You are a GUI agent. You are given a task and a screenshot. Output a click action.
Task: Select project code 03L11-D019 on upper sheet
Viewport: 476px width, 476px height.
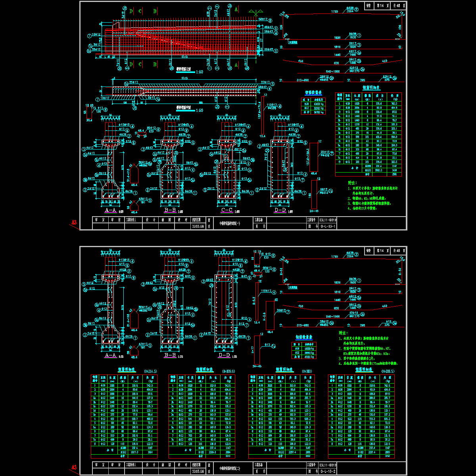pos(328,219)
